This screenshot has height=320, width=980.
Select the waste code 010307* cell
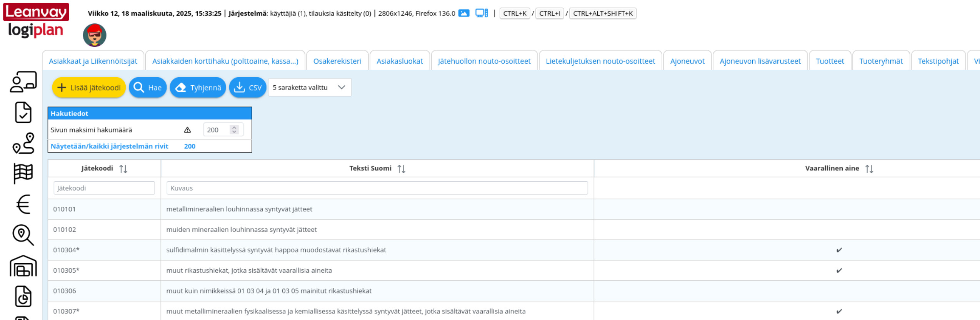tap(104, 311)
